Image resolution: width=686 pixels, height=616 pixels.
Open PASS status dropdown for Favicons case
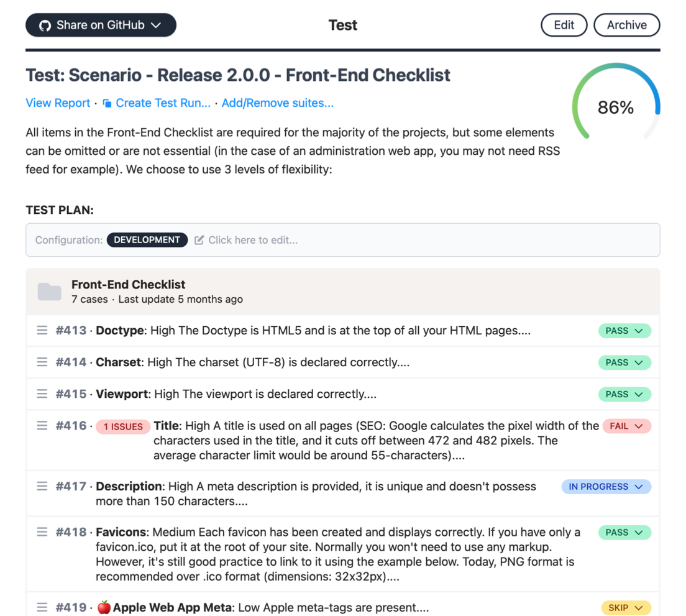624,533
